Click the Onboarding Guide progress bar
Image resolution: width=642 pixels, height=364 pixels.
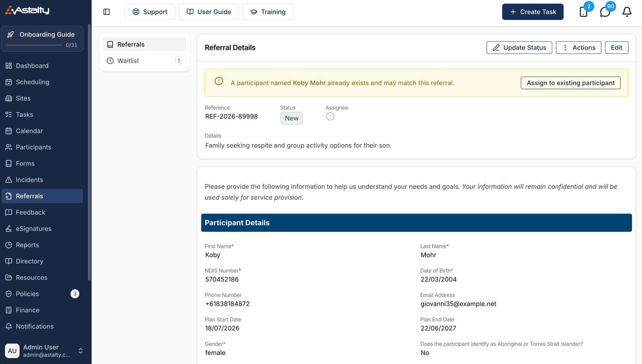click(x=34, y=45)
